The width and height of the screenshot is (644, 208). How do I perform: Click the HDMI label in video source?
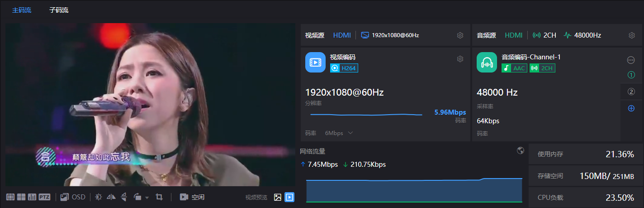342,35
